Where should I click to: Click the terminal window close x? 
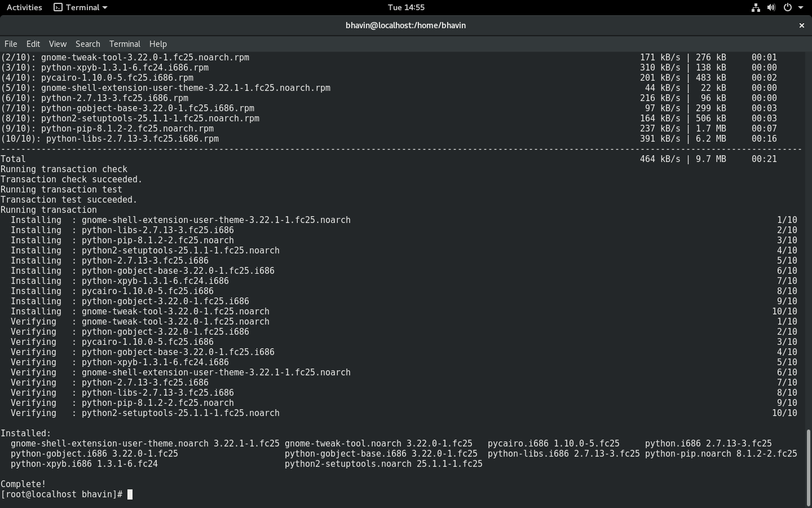click(x=801, y=25)
